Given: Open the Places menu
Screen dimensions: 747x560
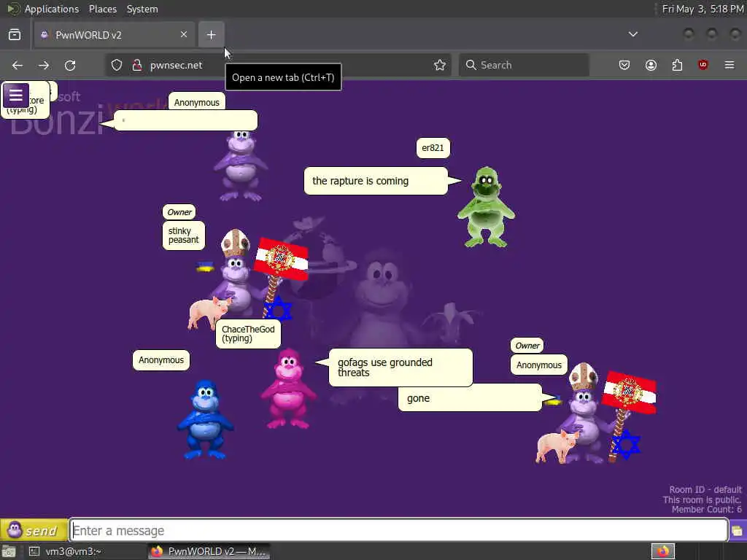Looking at the screenshot, I should coord(102,9).
